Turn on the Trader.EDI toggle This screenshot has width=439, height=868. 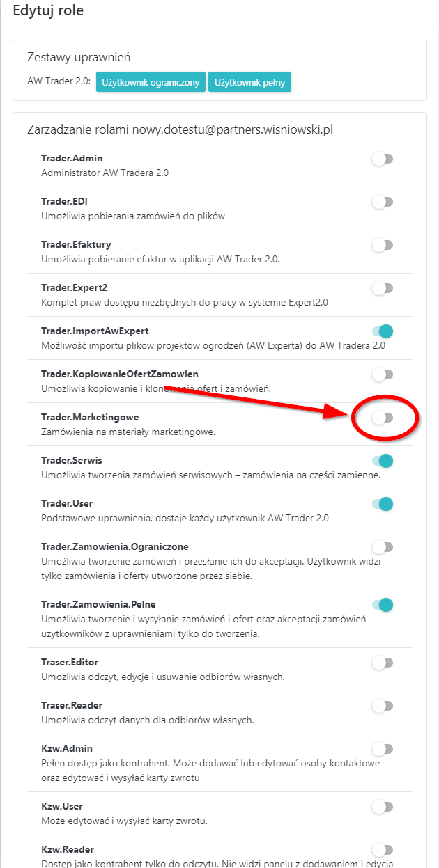click(x=383, y=202)
